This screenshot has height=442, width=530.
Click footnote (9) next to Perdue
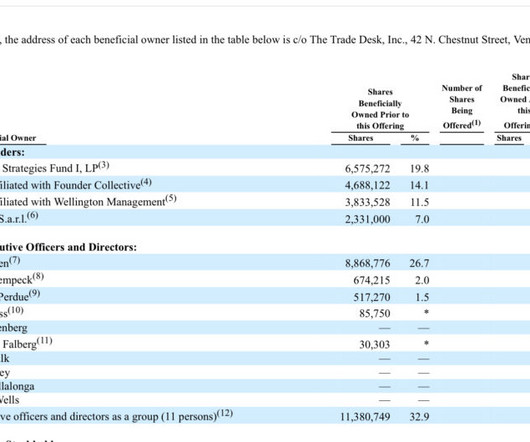[x=34, y=294]
